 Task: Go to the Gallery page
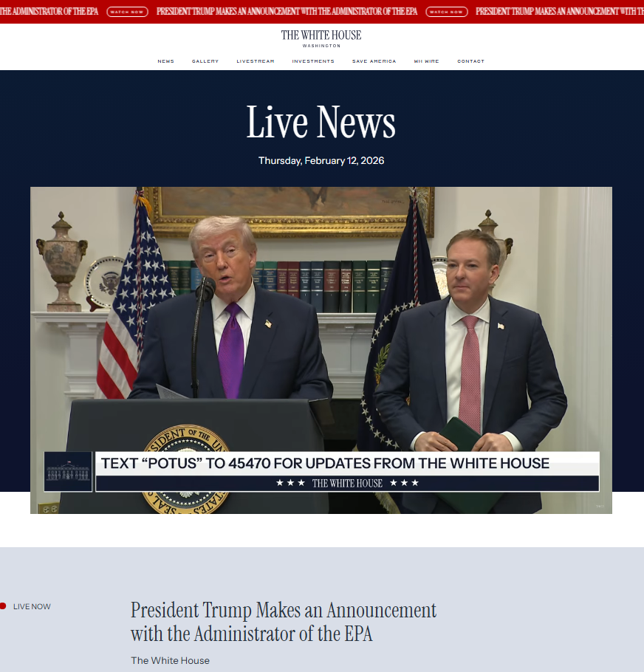click(x=205, y=61)
